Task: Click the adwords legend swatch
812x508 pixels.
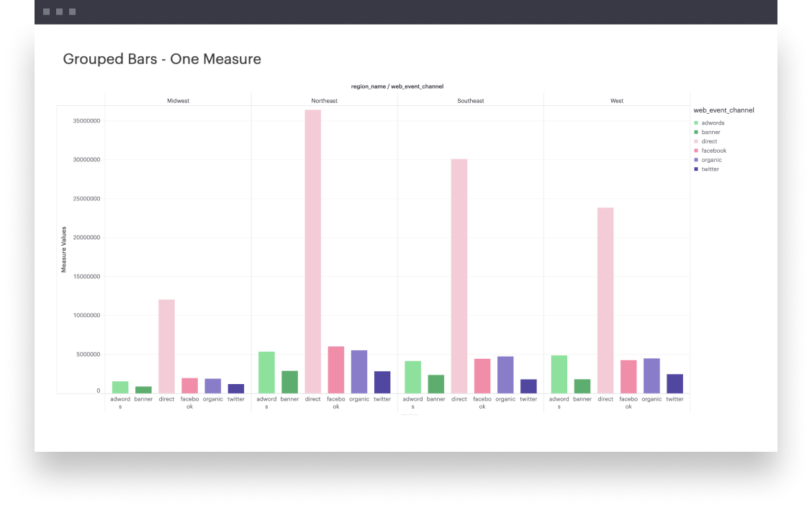Action: click(697, 122)
